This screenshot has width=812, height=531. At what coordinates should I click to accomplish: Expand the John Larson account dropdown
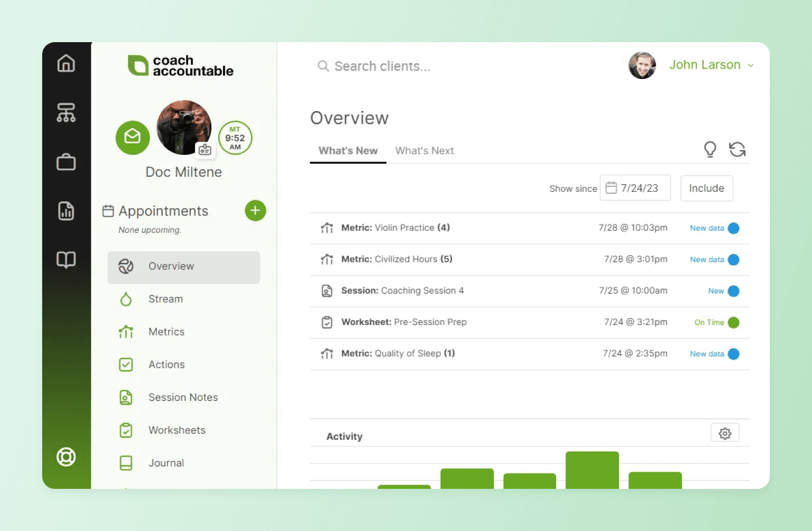pos(711,65)
